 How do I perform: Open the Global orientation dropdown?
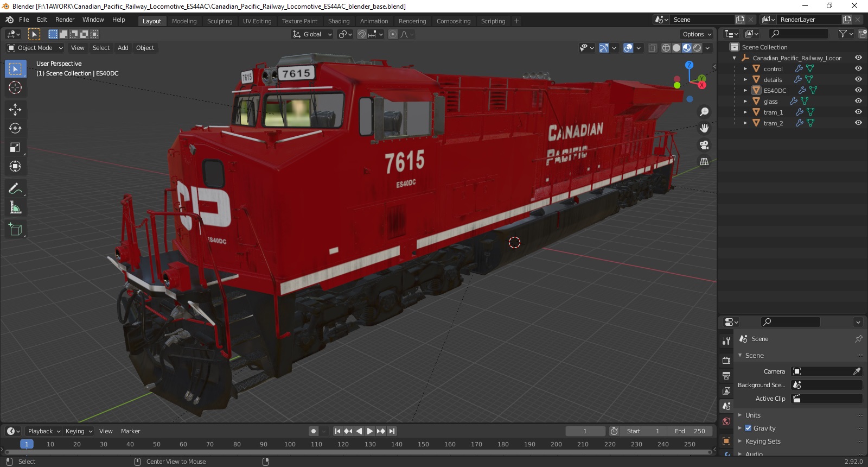coord(312,34)
